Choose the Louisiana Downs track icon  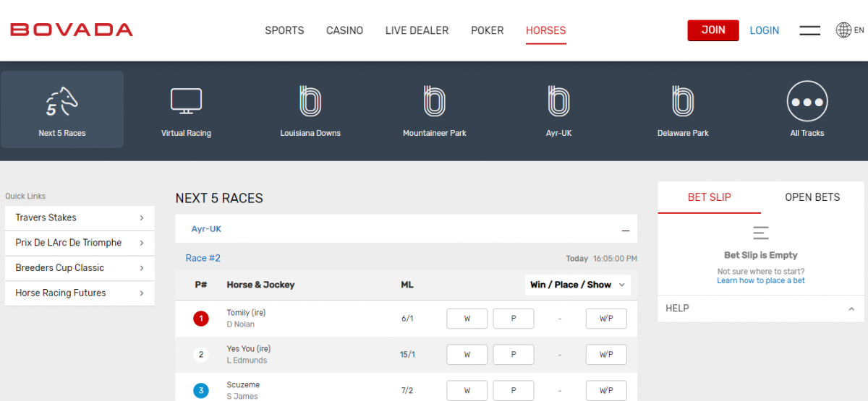(310, 101)
